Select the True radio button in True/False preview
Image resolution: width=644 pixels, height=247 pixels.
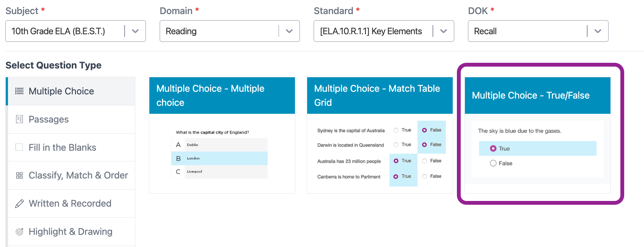tap(493, 148)
